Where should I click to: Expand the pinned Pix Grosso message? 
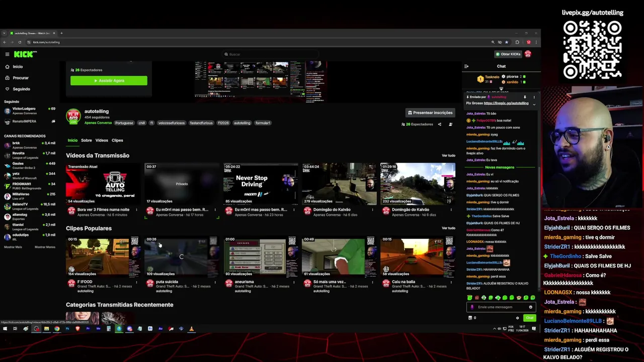coord(534,104)
